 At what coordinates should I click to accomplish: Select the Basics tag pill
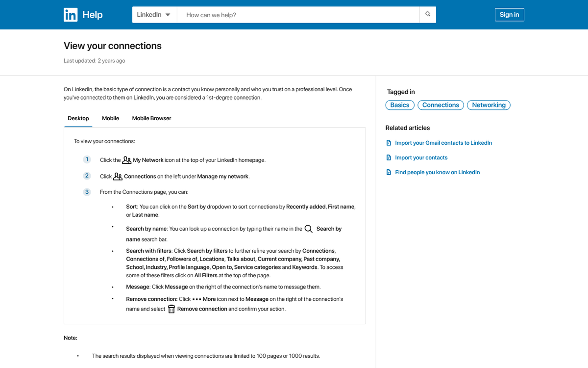pos(399,105)
